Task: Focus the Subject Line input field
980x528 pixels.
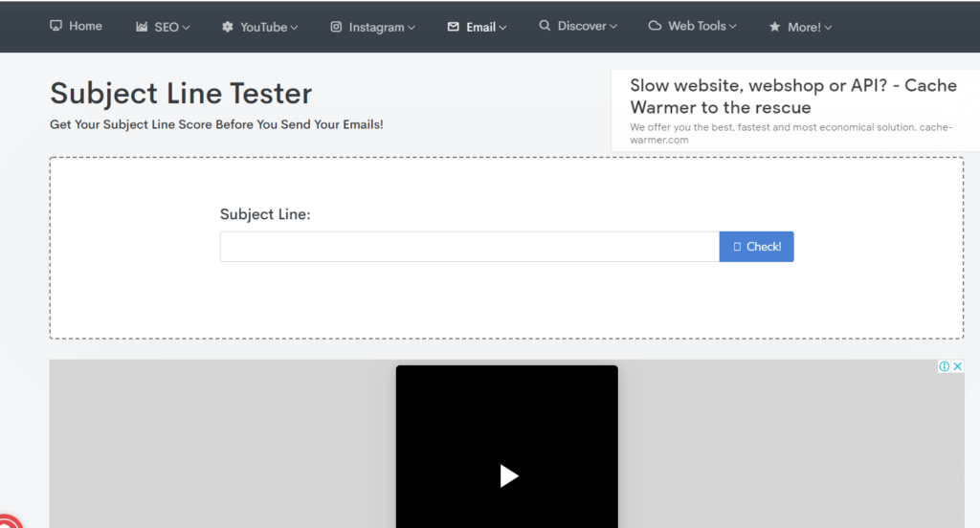Action: [469, 246]
